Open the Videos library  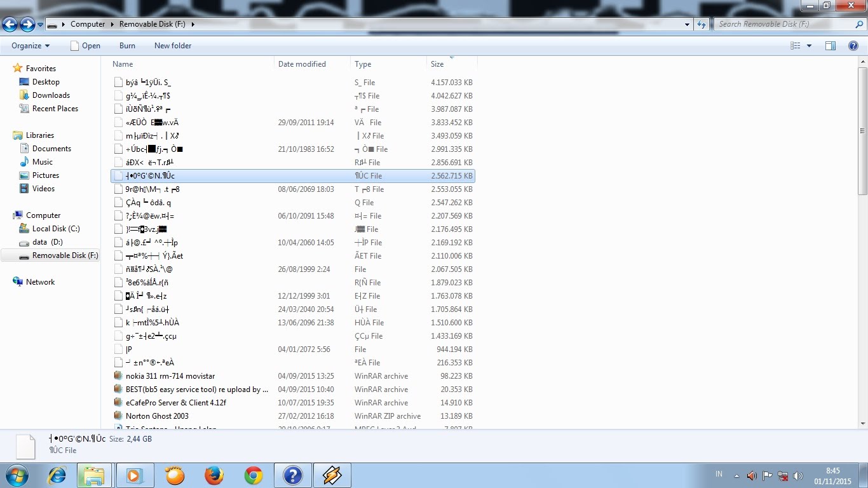click(44, 189)
